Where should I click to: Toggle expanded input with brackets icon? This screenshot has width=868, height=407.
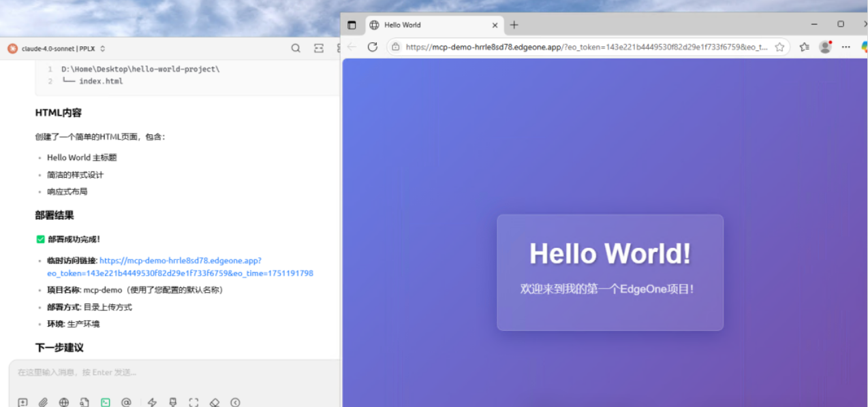193,402
